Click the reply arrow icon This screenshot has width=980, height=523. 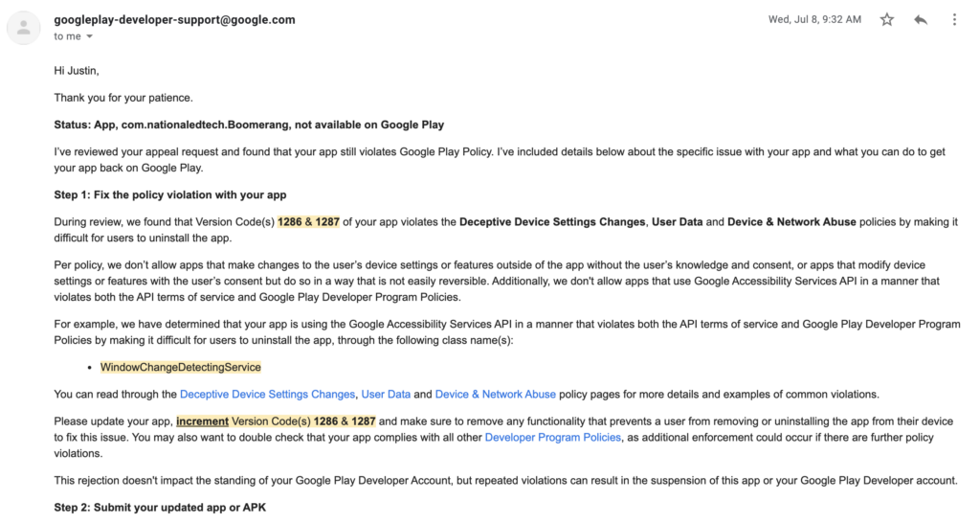[921, 20]
